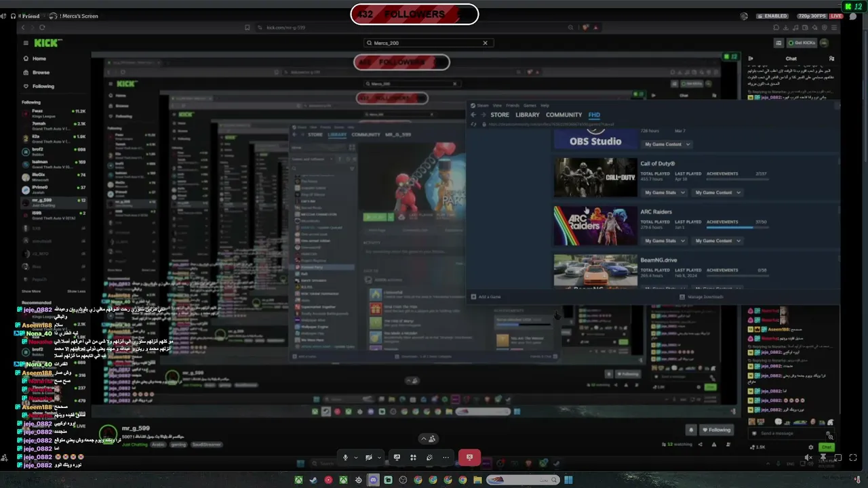This screenshot has width=868, height=488.
Task: Click the share screen icon
Action: [x=397, y=457]
